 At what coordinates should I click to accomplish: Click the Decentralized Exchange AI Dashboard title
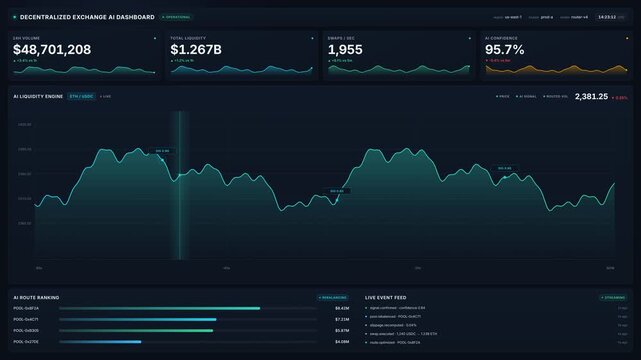[87, 17]
